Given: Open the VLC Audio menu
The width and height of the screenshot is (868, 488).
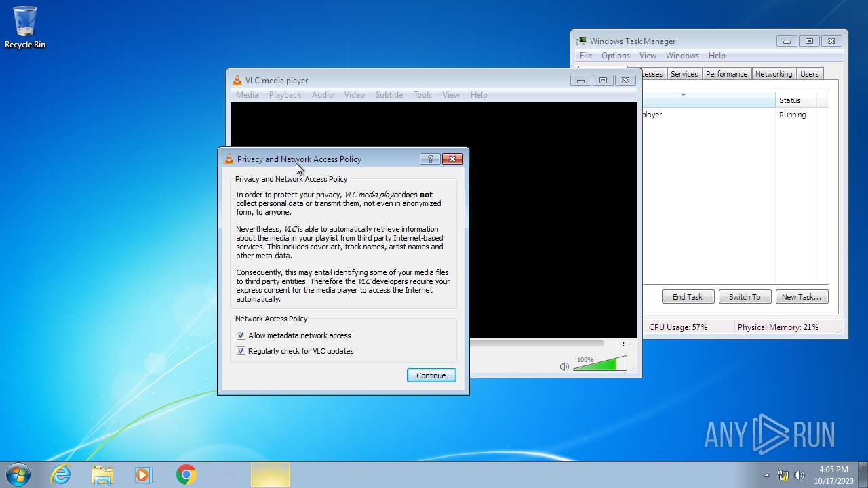Looking at the screenshot, I should click(x=323, y=95).
